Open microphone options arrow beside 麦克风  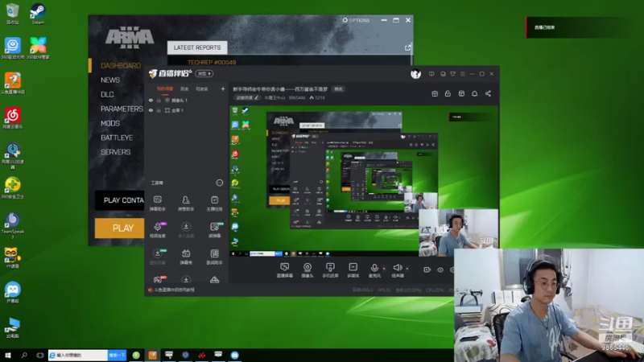pyautogui.click(x=384, y=269)
